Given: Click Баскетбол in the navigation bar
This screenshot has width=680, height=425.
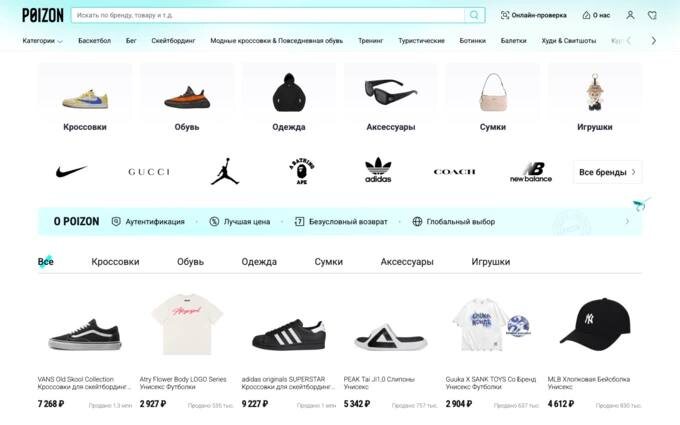Looking at the screenshot, I should pos(95,41).
